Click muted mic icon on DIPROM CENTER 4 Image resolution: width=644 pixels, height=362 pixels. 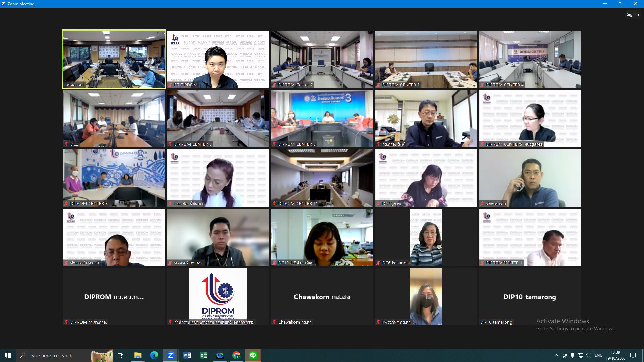[482, 85]
